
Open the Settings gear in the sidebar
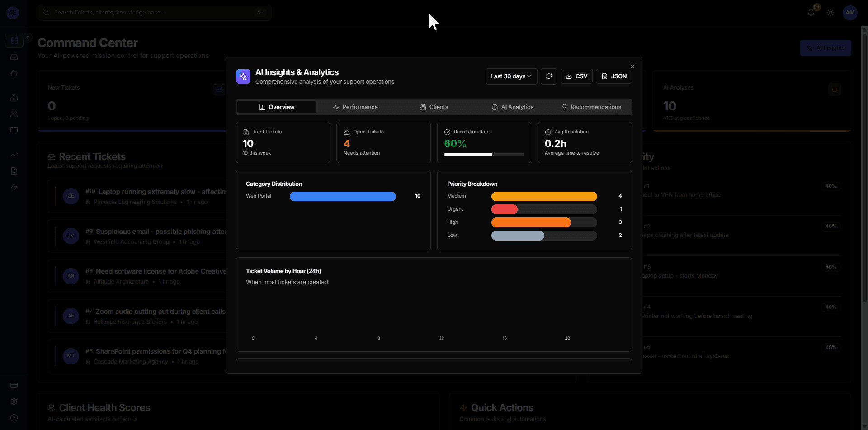click(x=14, y=402)
